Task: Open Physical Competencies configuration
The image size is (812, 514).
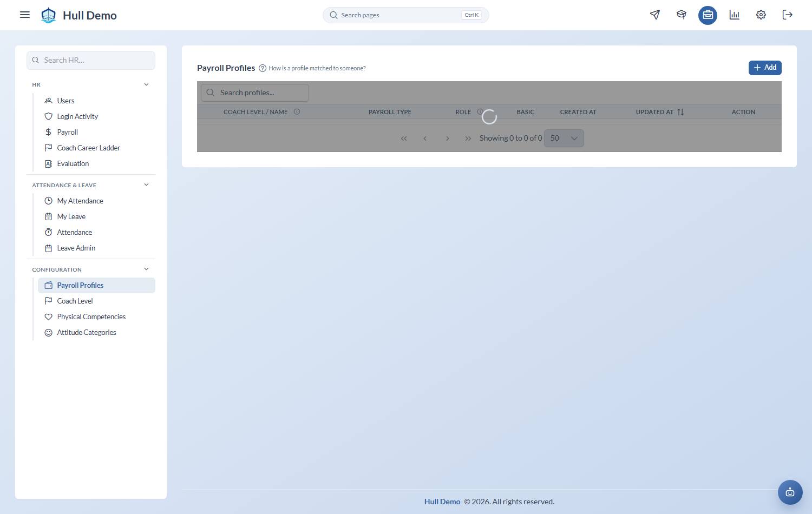Action: (x=96, y=317)
